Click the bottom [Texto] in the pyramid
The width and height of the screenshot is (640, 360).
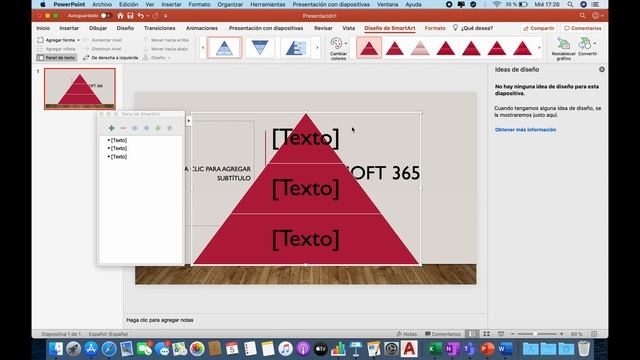point(306,239)
